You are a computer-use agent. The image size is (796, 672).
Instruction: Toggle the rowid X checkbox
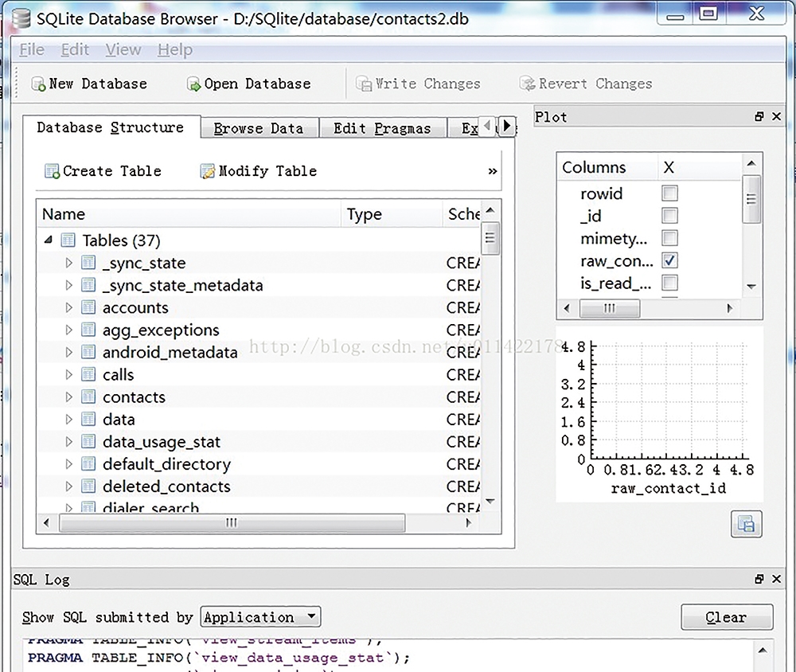click(x=669, y=193)
